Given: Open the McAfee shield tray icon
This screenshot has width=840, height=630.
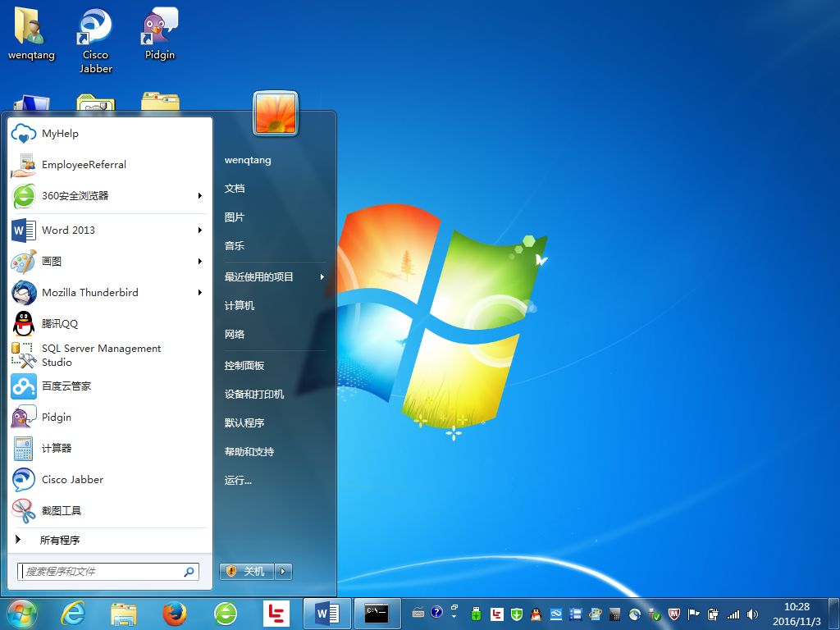Looking at the screenshot, I should [674, 614].
